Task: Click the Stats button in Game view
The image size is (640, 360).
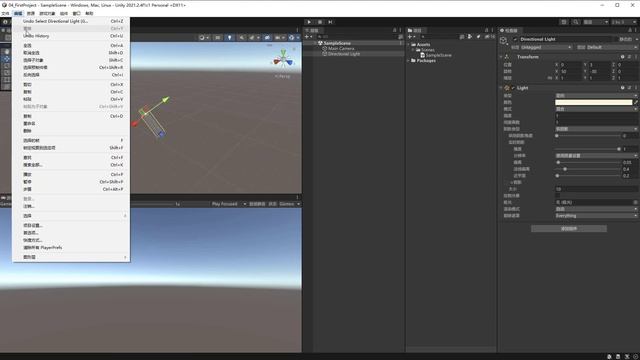Action: pyautogui.click(x=272, y=204)
